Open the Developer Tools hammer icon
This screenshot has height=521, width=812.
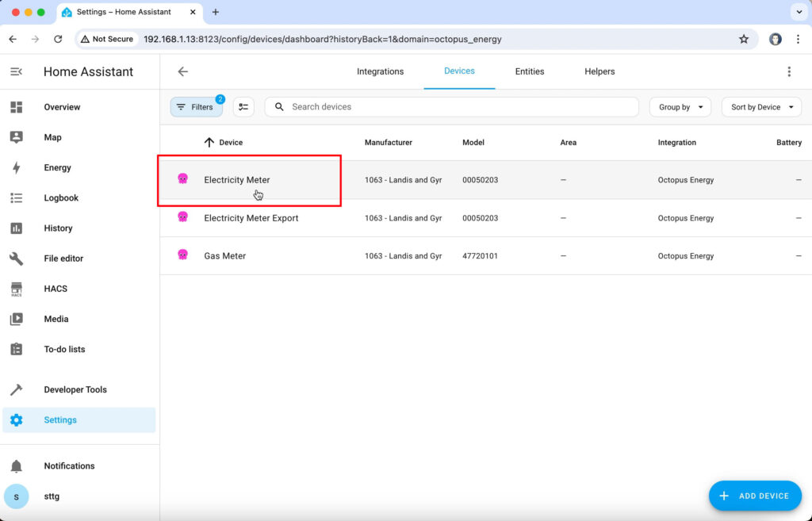[17, 389]
